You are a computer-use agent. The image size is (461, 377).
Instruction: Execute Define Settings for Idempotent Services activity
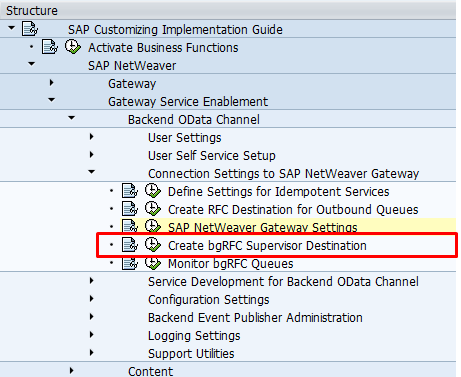tap(153, 191)
